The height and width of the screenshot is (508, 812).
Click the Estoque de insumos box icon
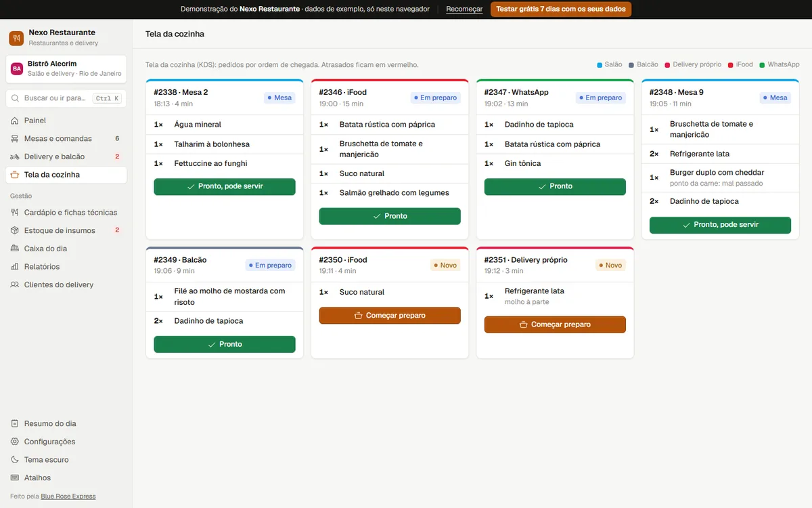[15, 230]
